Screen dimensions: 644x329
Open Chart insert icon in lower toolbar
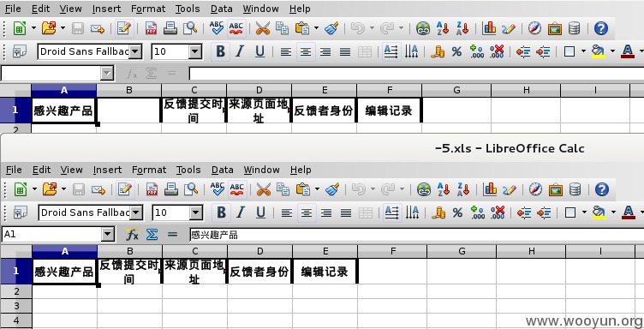(490, 189)
